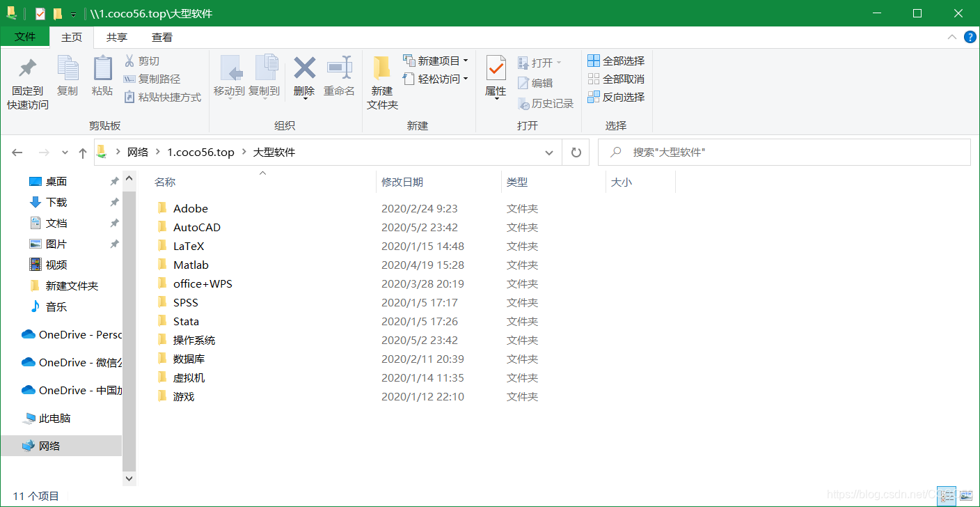The height and width of the screenshot is (507, 980).
Task: Click Properties icon in quick access toolbar
Action: pyautogui.click(x=40, y=14)
